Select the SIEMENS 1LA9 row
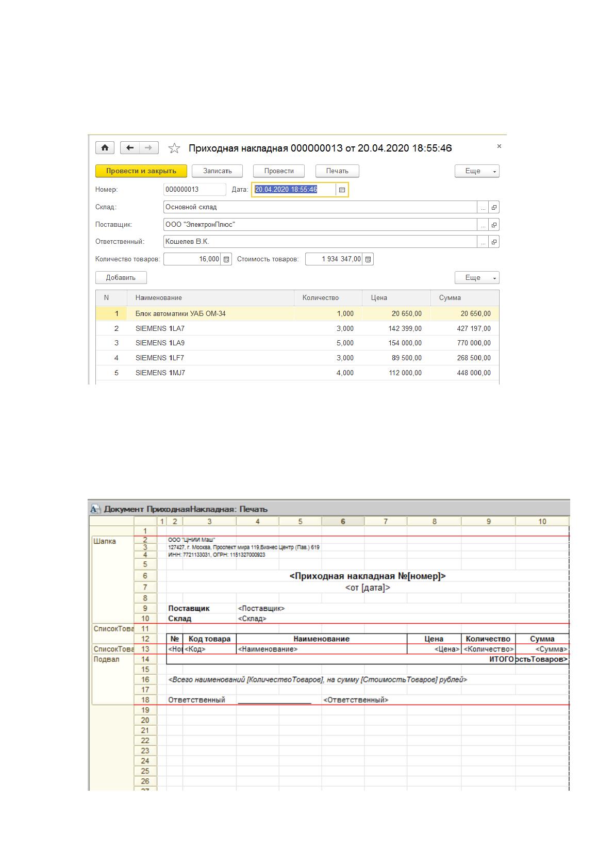The height and width of the screenshot is (868, 614). (297, 343)
